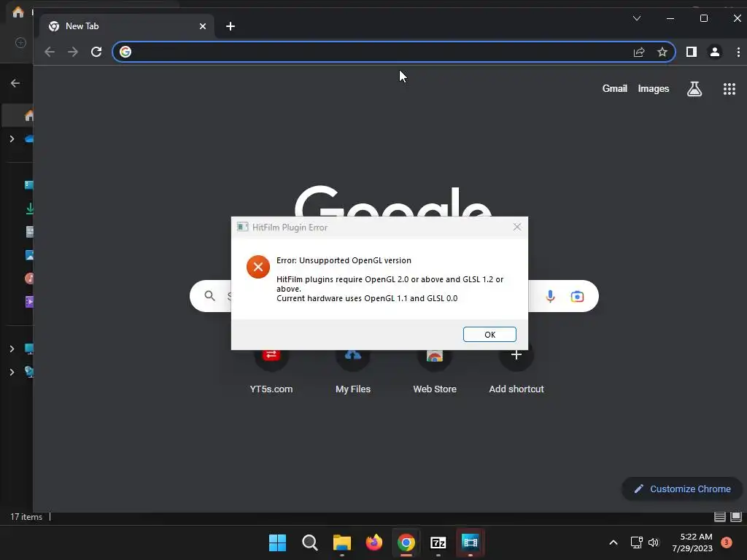Launch Firefox from the taskbar
Screen dimensions: 747x560
(373, 542)
